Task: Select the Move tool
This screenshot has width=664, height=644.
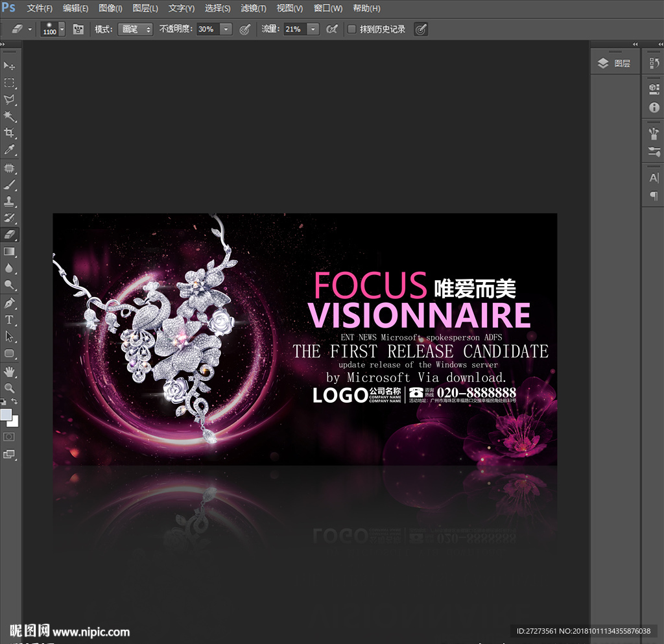Action: coord(9,66)
